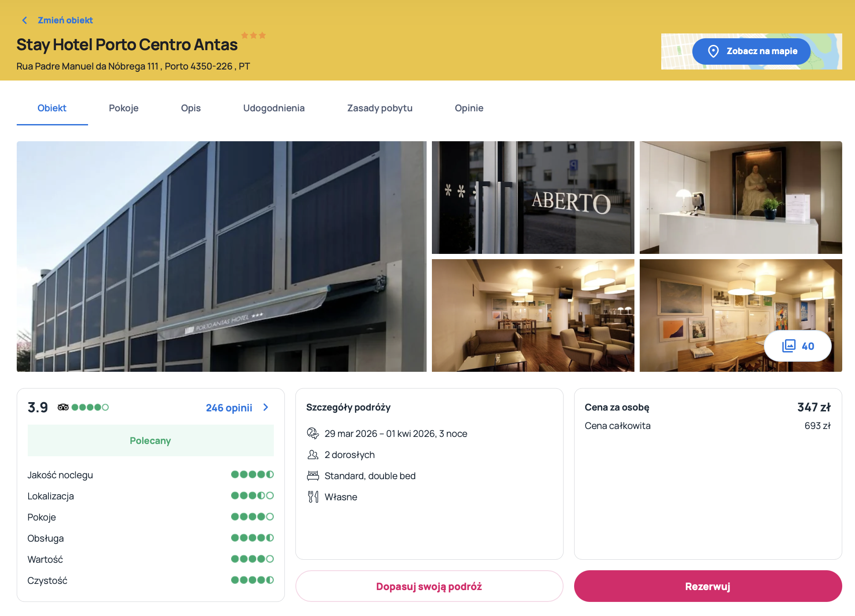
Task: Click the bed icon beside Standard, double bed
Action: (313, 476)
